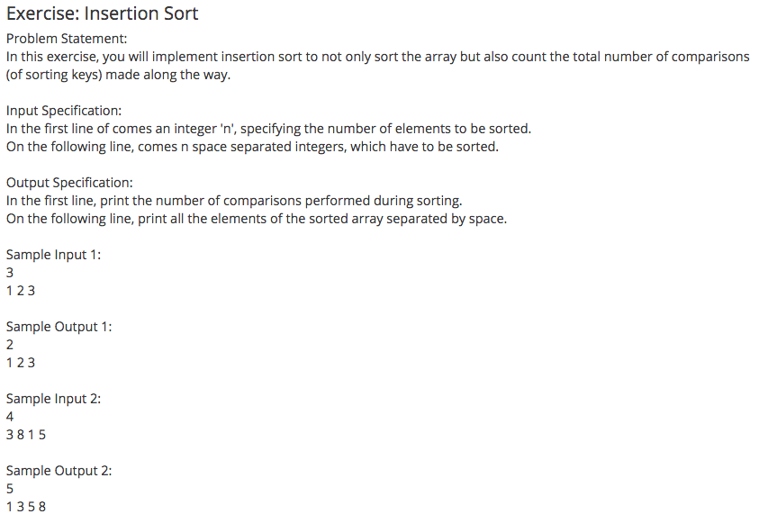Viewport: 759px width, 532px height.
Task: Click the "3 8 1 5" input array
Action: (x=26, y=435)
